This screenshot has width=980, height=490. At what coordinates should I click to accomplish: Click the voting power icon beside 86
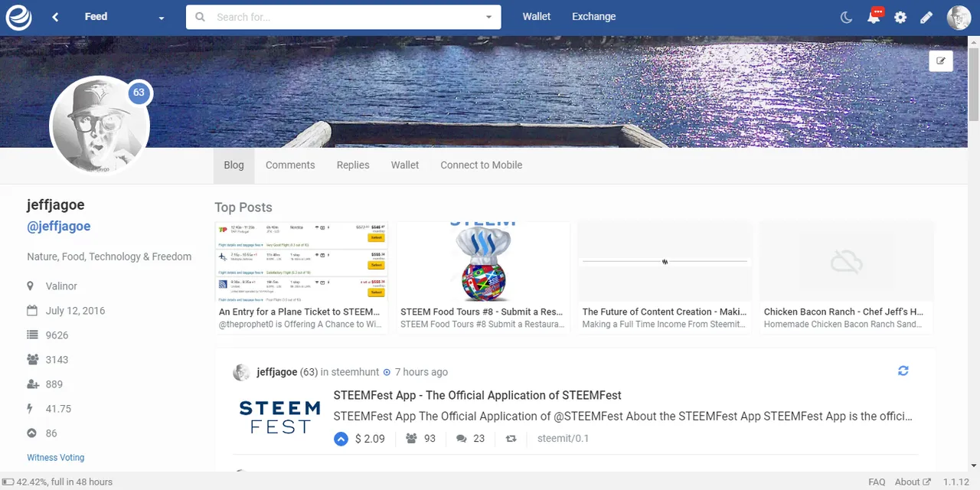click(31, 433)
